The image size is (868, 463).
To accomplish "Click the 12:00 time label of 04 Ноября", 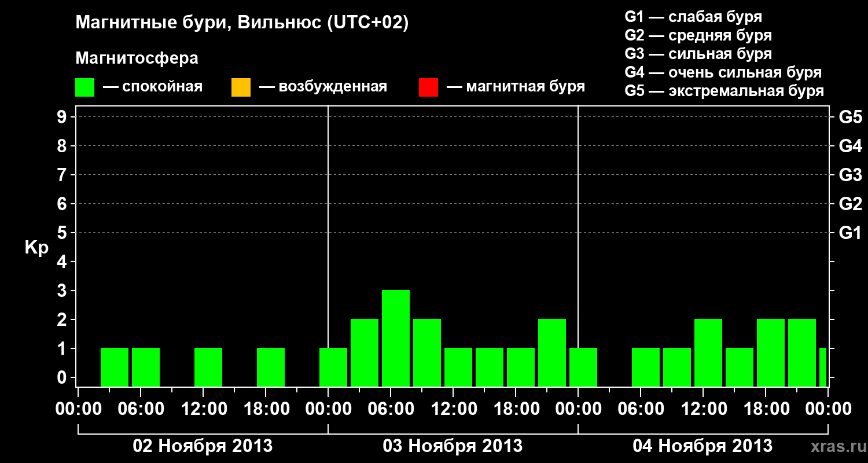I will point(703,409).
